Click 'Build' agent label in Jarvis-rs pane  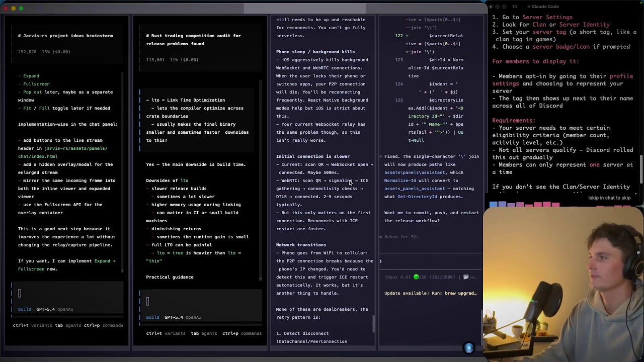click(24, 309)
